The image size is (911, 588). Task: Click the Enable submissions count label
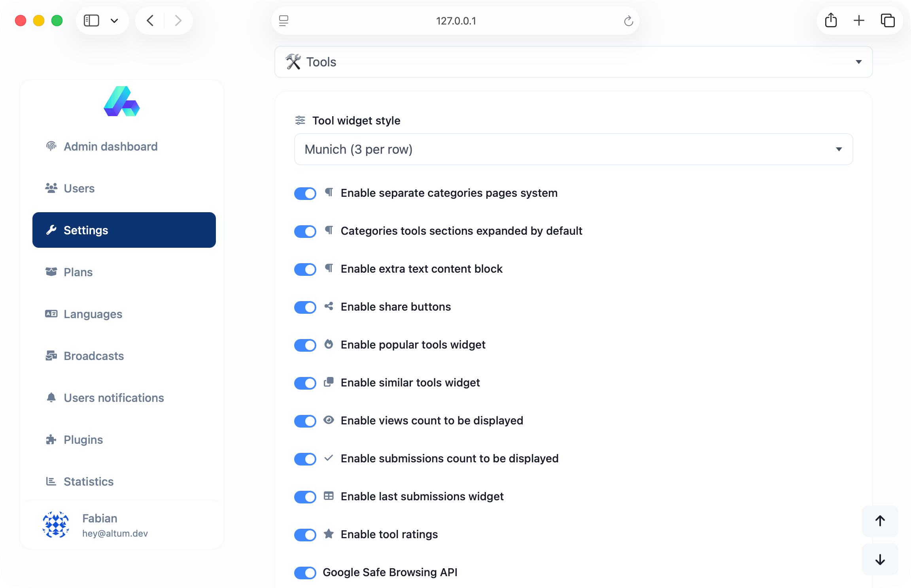point(450,458)
